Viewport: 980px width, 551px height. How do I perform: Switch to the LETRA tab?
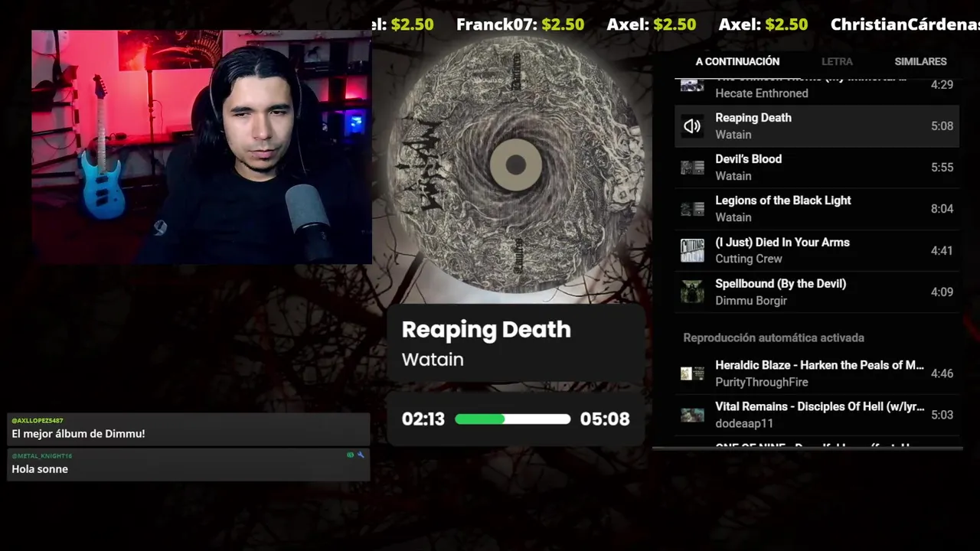click(x=837, y=61)
